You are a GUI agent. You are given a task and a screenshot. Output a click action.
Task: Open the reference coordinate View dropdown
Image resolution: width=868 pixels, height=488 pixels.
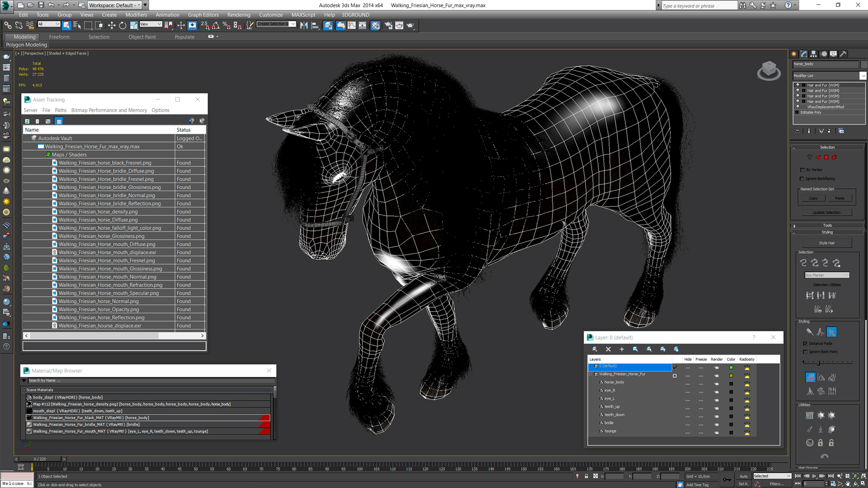coord(151,24)
